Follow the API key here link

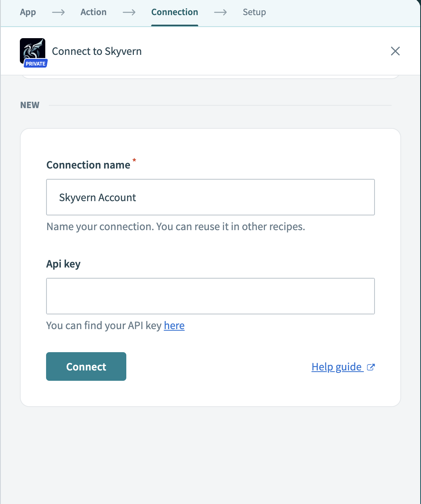point(174,326)
